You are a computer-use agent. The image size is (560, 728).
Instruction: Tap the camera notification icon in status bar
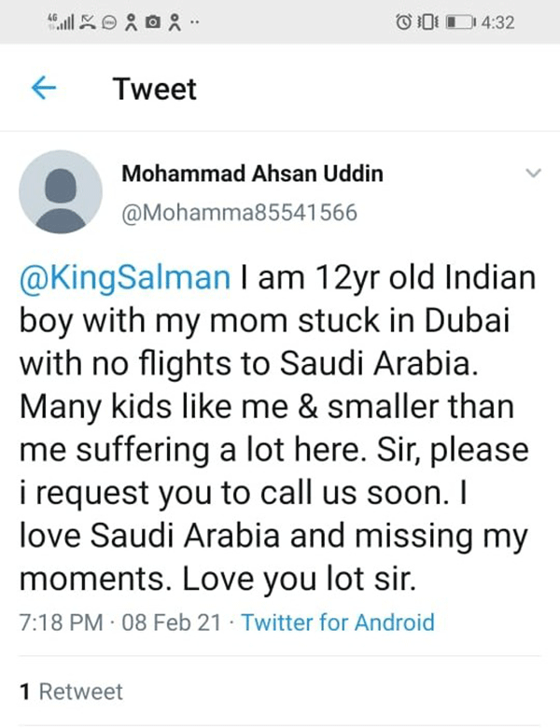point(152,21)
